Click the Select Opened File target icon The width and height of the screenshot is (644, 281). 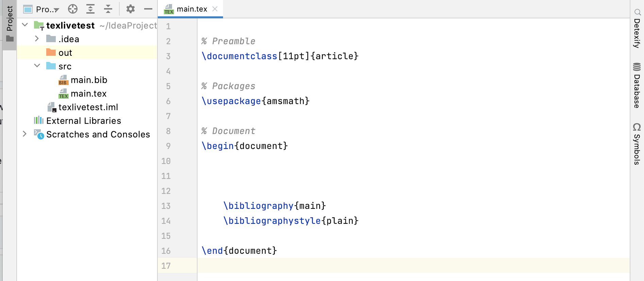click(x=73, y=9)
